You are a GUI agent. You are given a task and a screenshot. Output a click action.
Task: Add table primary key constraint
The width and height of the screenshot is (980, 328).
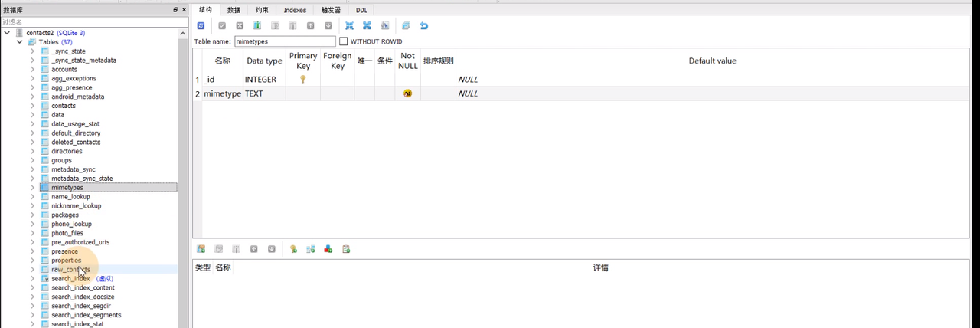point(292,249)
